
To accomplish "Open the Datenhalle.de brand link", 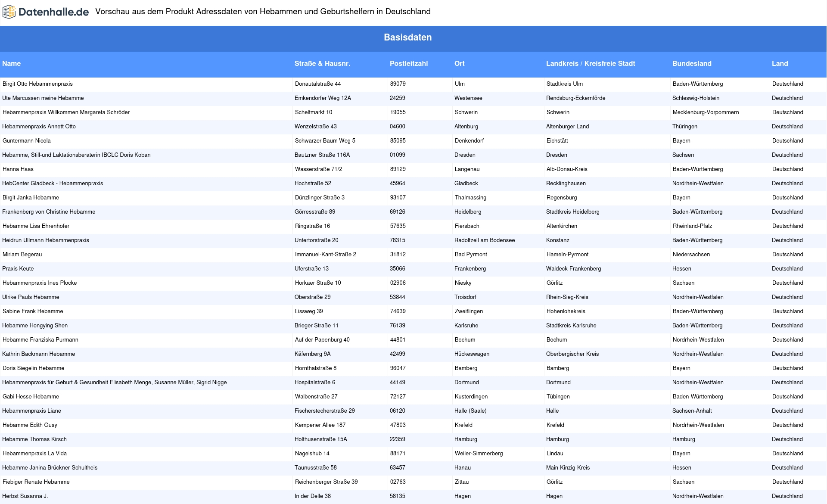I will [46, 12].
